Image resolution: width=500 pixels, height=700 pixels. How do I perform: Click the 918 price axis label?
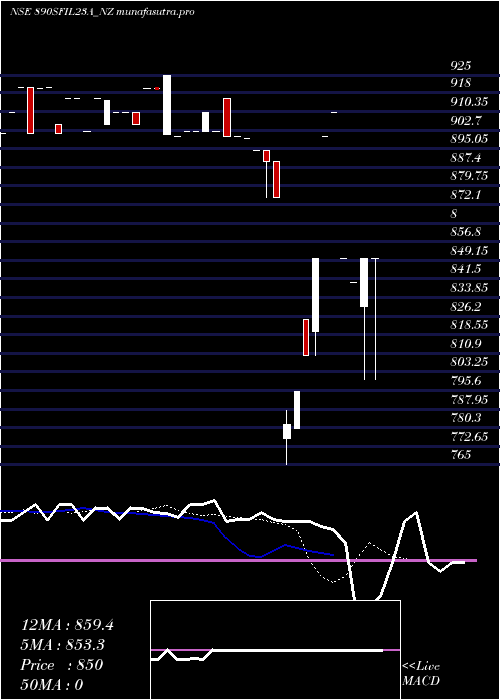click(461, 83)
